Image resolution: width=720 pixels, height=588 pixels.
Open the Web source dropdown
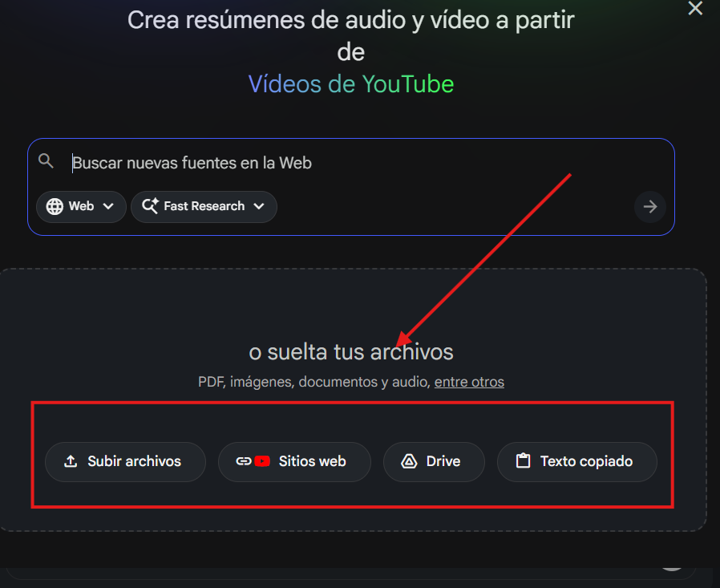pos(81,207)
